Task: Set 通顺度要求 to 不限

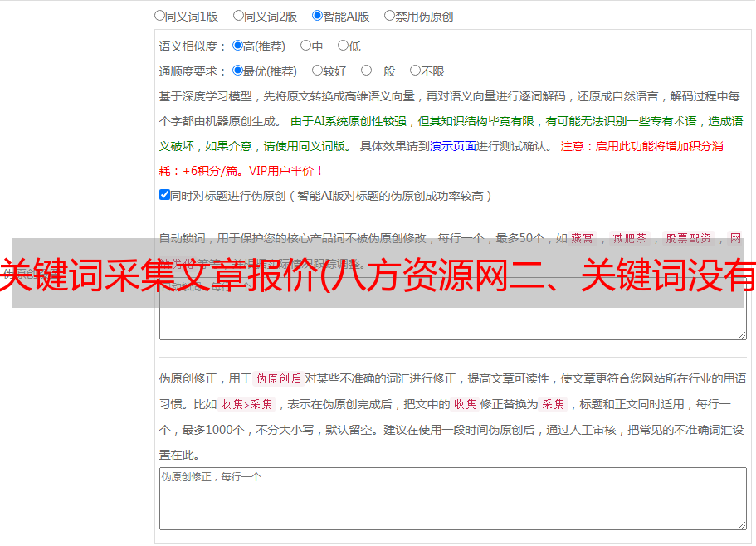Action: click(x=415, y=71)
